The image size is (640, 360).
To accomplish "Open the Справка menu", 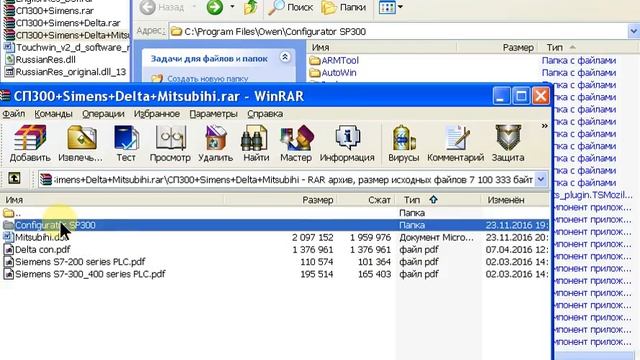I will (265, 114).
